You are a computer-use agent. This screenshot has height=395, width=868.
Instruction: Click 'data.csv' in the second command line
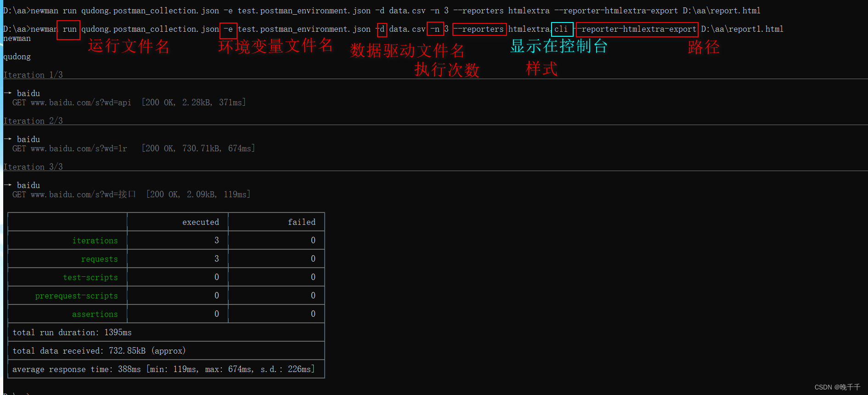pos(407,29)
